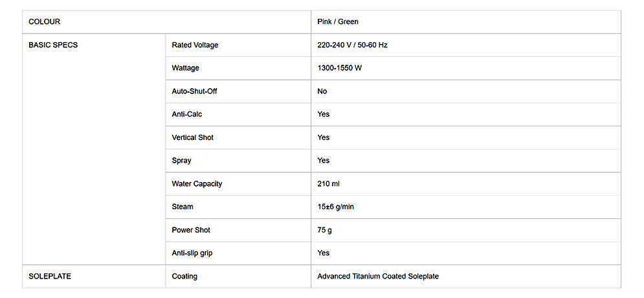Select the Anti-slip grip label

[x=192, y=253]
